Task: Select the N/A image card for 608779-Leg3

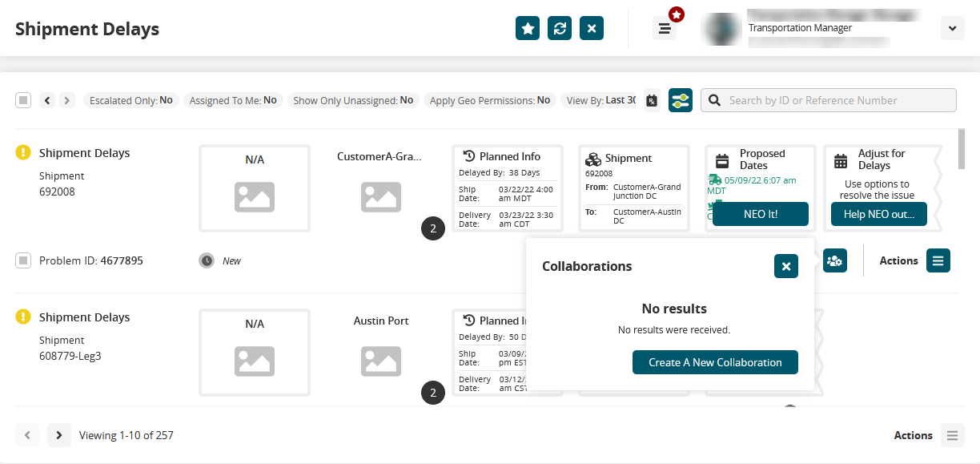Action: click(255, 353)
